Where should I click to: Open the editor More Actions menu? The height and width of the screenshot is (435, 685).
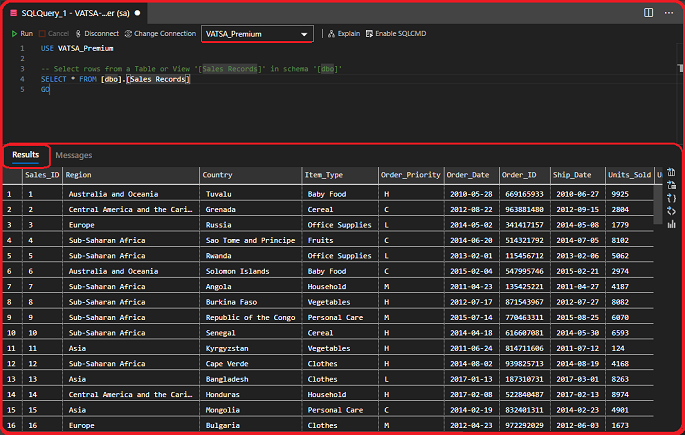point(668,13)
